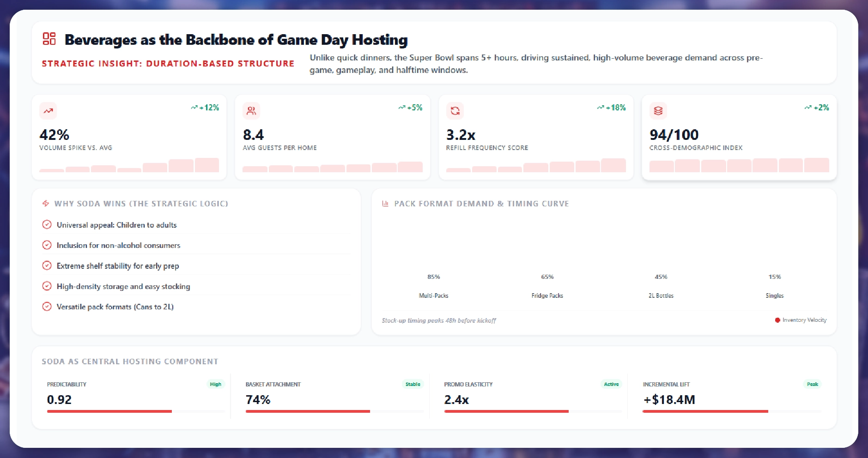Click the Stable badge on Basket Attachment
Viewport: 868px width, 458px height.
[x=413, y=384]
